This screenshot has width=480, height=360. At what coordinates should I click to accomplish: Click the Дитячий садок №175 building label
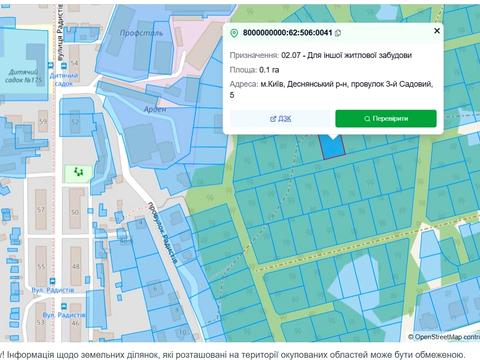pos(24,76)
